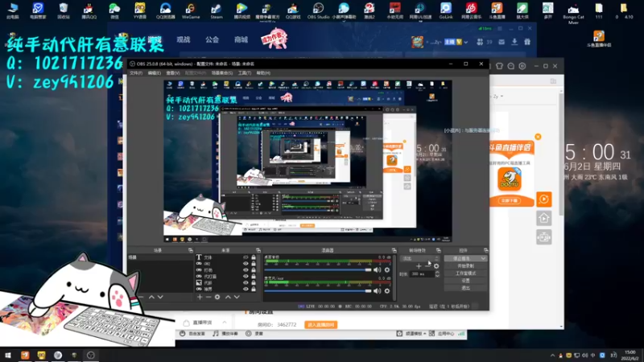Pop out the controls dock panel
The image size is (644, 362).
tap(486, 250)
